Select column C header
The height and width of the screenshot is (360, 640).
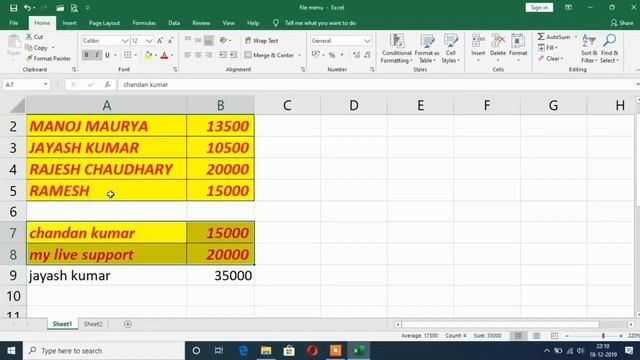click(287, 106)
